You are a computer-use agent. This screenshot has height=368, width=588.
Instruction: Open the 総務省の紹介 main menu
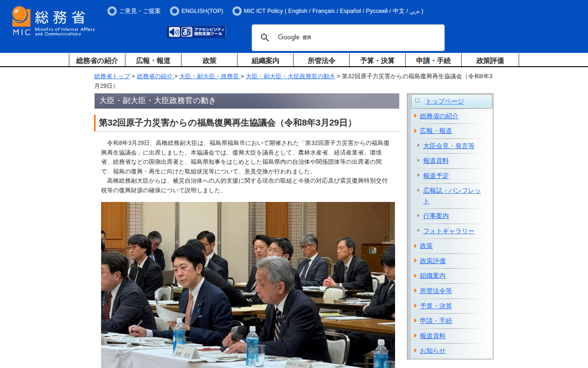[97, 60]
